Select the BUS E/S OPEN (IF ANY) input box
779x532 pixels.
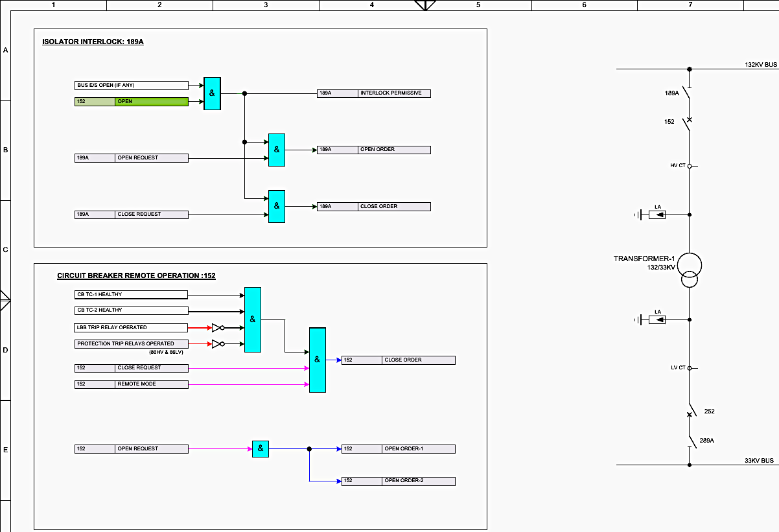[132, 86]
